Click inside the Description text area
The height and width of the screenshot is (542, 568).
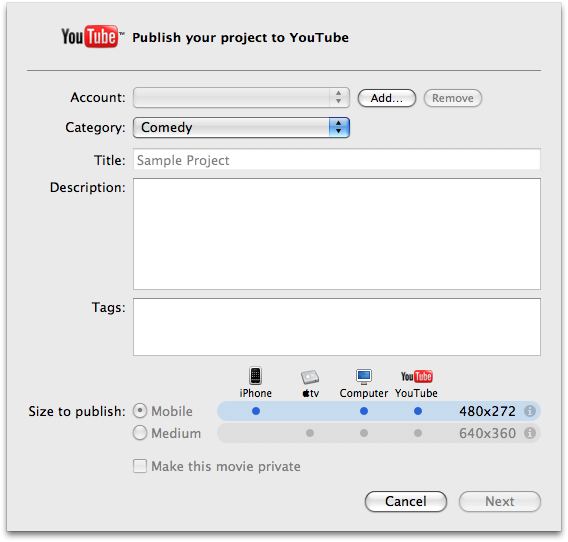point(337,234)
